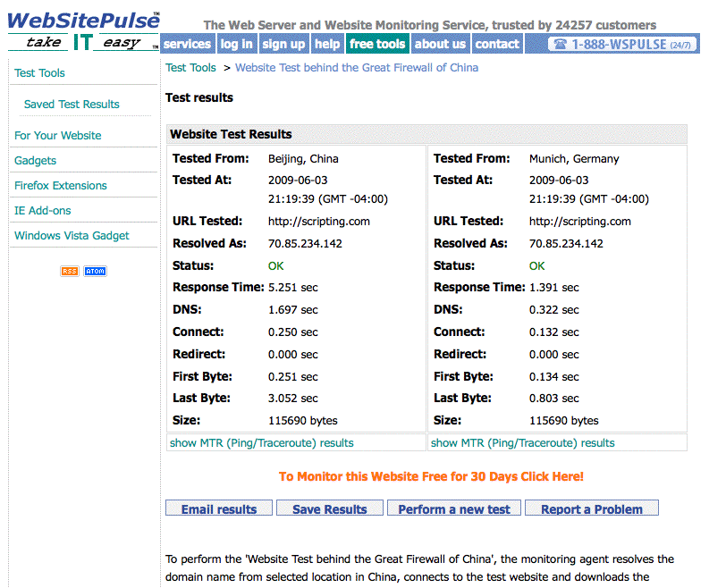Open the contact page
Screen dimensions: 726x588
497,44
